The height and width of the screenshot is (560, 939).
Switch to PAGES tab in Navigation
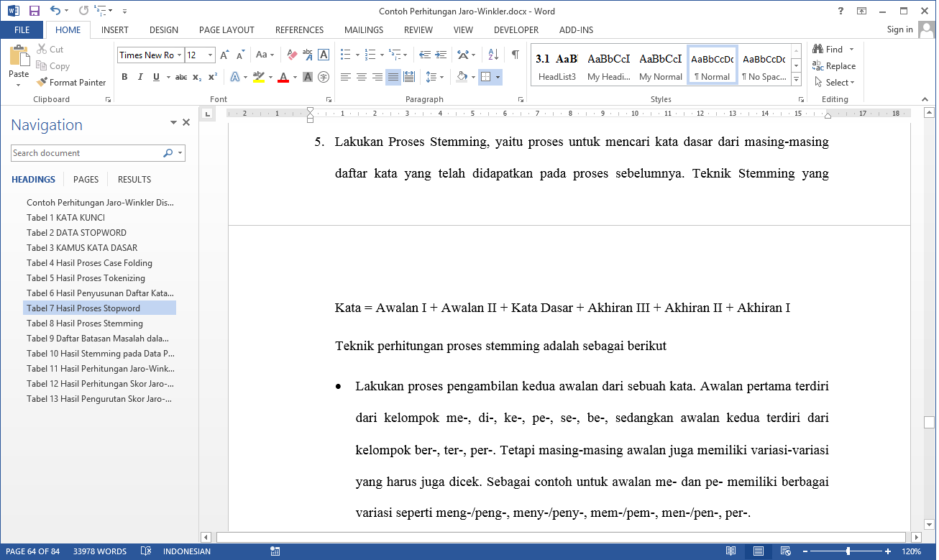pyautogui.click(x=86, y=180)
